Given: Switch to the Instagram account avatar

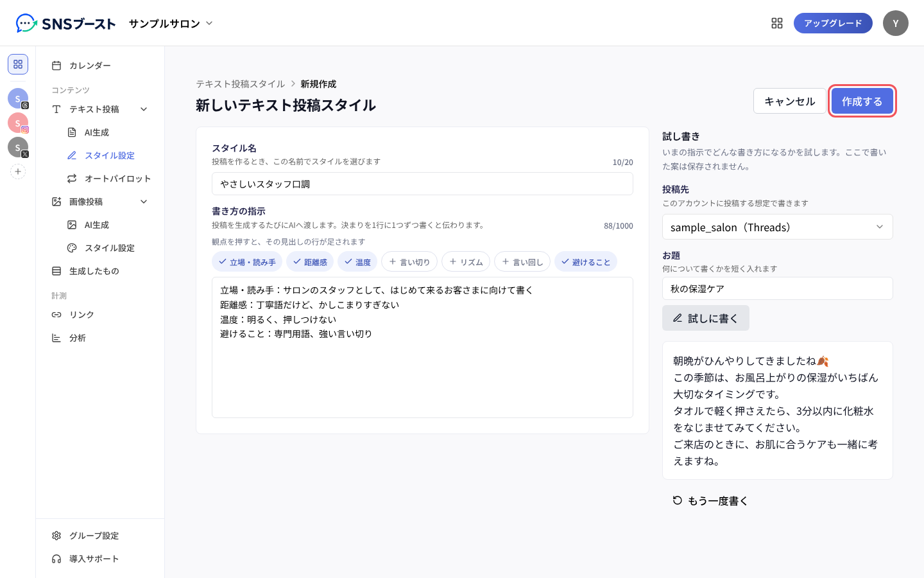Looking at the screenshot, I should tap(18, 123).
